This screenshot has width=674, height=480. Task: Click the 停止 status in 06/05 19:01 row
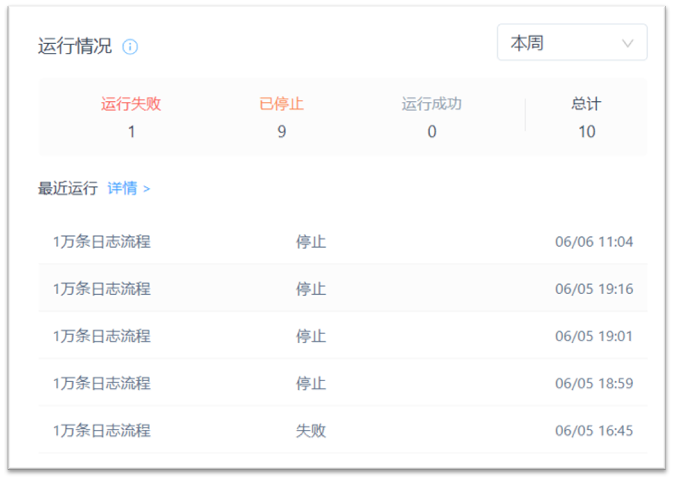tap(310, 336)
